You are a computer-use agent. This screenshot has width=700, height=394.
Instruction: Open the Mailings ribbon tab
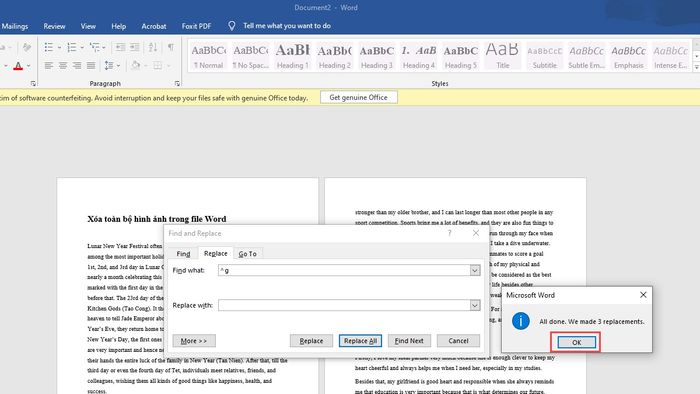15,26
